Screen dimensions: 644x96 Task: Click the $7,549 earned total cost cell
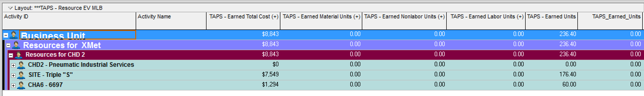click(x=243, y=75)
